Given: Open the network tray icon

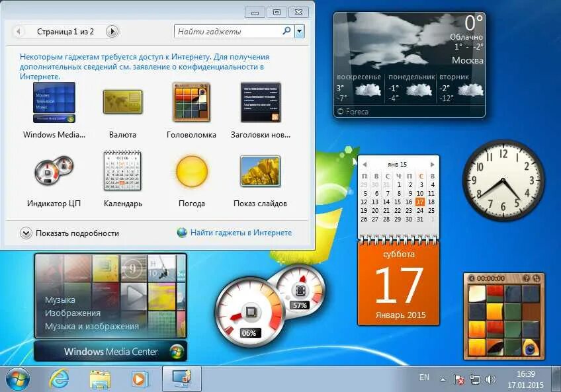Looking at the screenshot, I should (x=475, y=379).
